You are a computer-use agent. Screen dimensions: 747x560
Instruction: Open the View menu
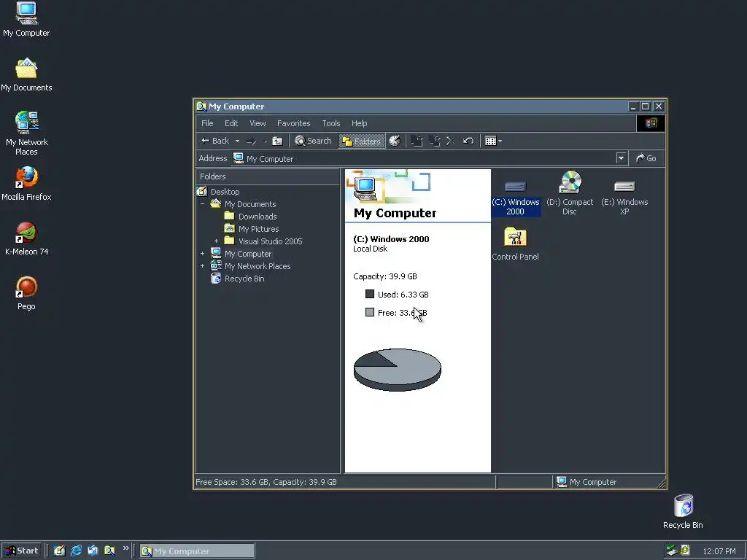coord(258,123)
